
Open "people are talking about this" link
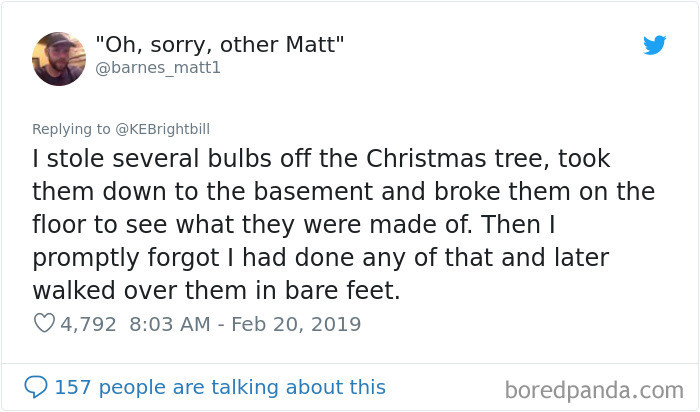pyautogui.click(x=242, y=387)
